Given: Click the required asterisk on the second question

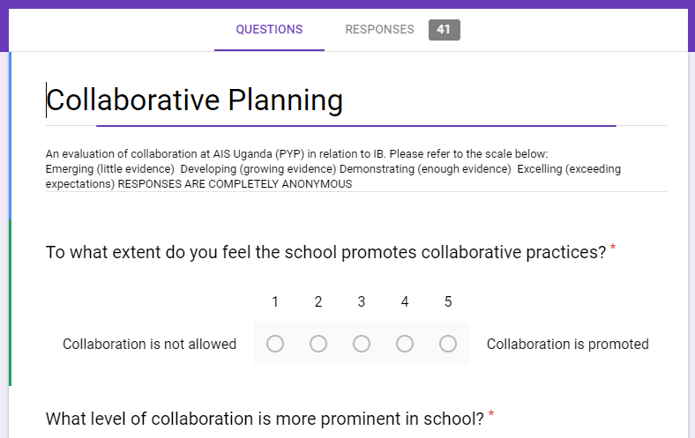Looking at the screenshot, I should click(x=491, y=413).
